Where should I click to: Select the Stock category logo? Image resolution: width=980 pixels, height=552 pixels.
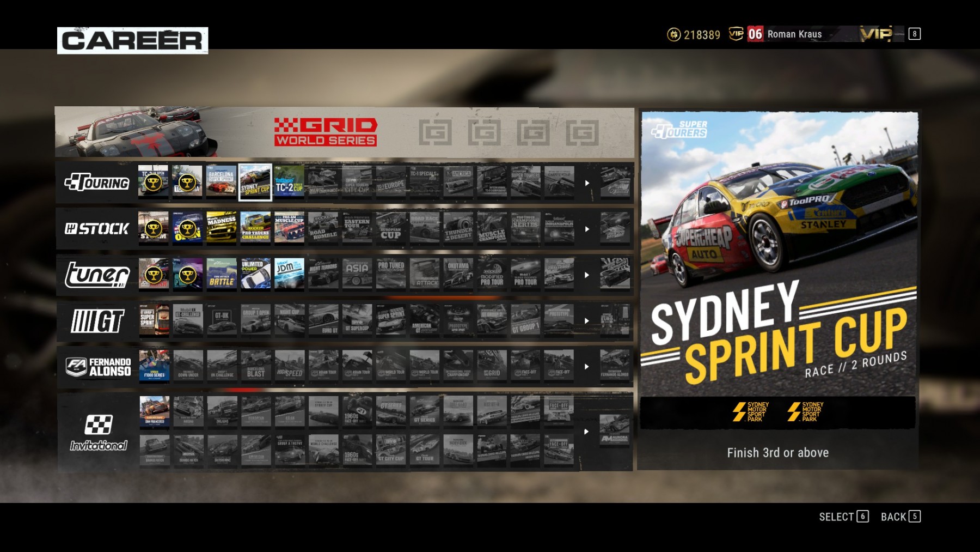[97, 229]
